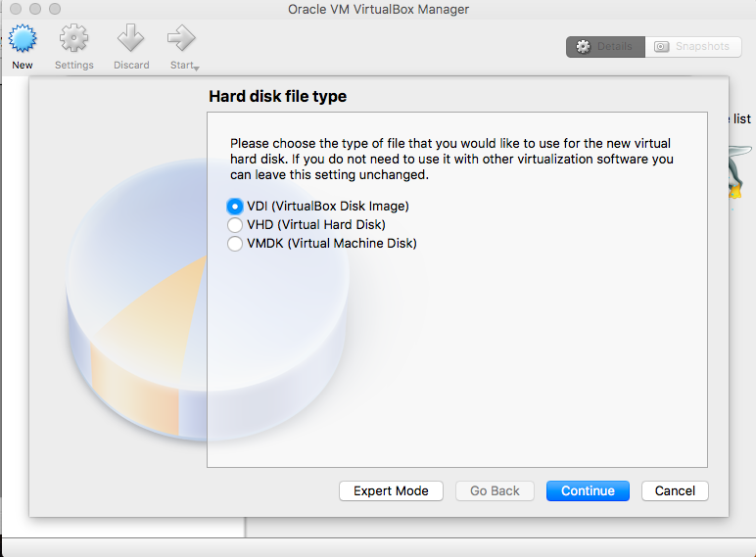The height and width of the screenshot is (557, 756).
Task: Select VDI (VirtualBox Disk Image) option
Action: (235, 207)
